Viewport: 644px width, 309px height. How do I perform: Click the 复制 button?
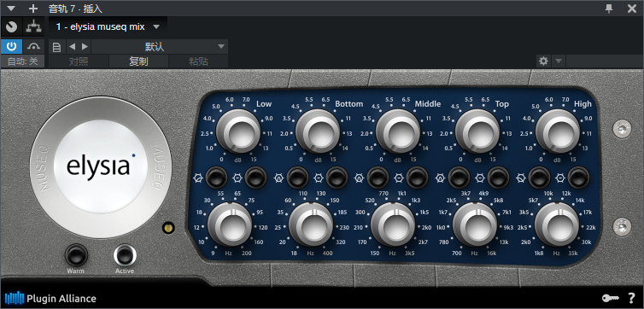pos(138,61)
